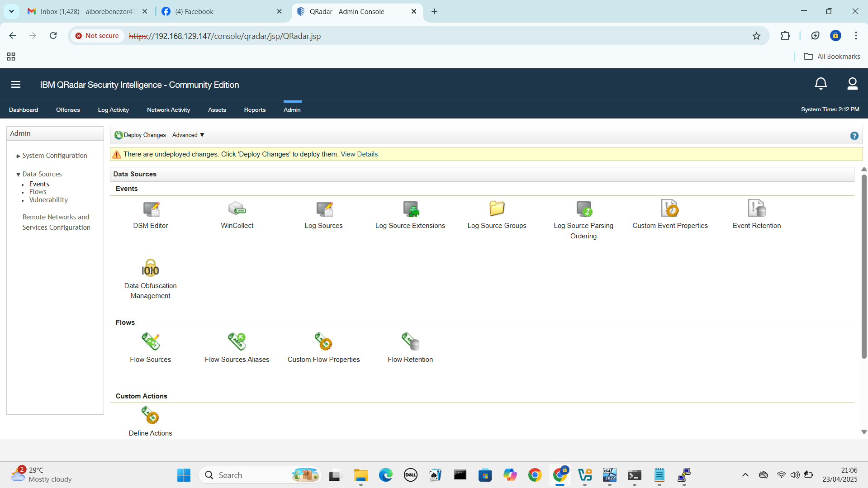This screenshot has height=488, width=868.
Task: Open the WinCollect icon
Action: click(237, 209)
